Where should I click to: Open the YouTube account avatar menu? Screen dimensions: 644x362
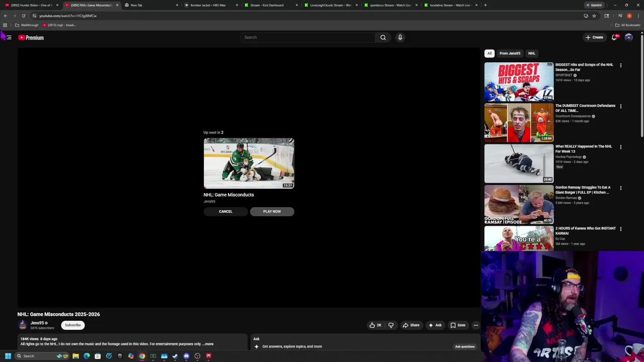(x=628, y=37)
